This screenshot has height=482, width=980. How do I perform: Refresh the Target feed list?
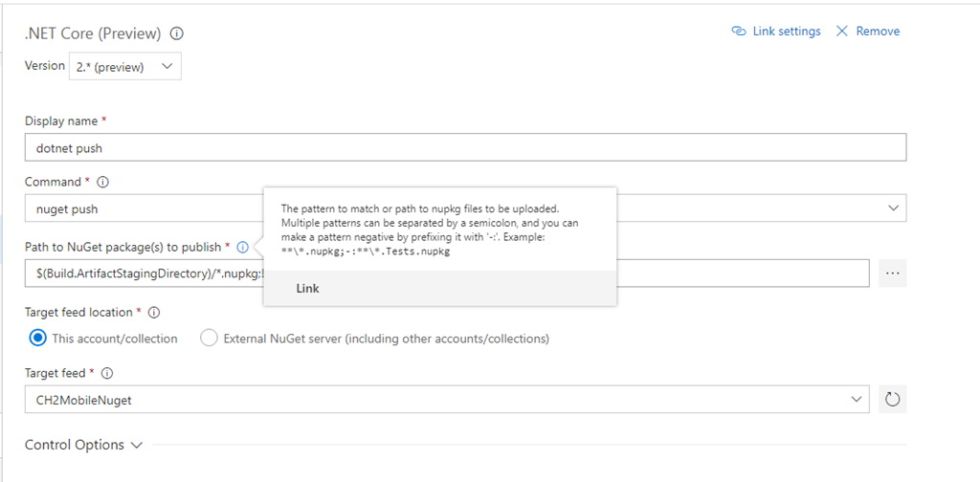coord(893,400)
